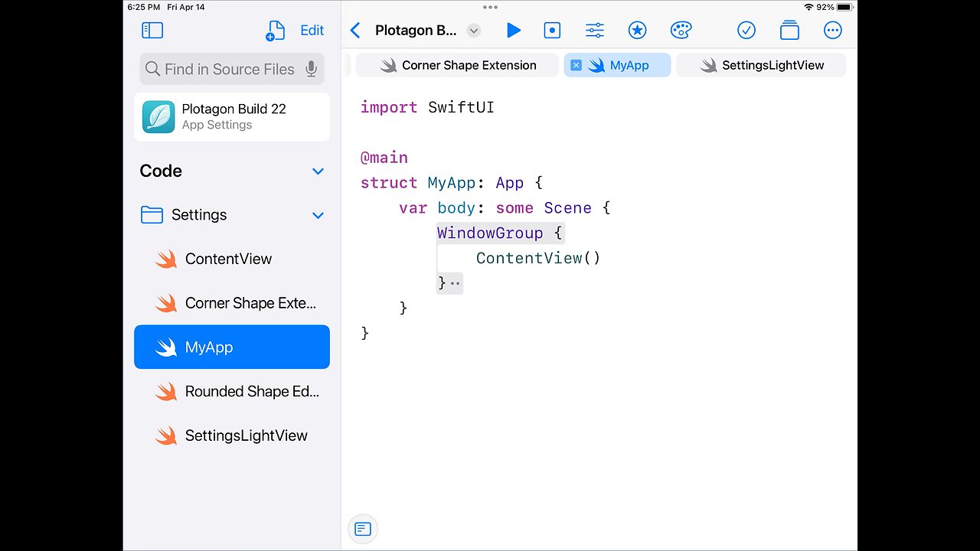This screenshot has height=551, width=980.
Task: Tap the star badge icon
Action: click(x=637, y=31)
